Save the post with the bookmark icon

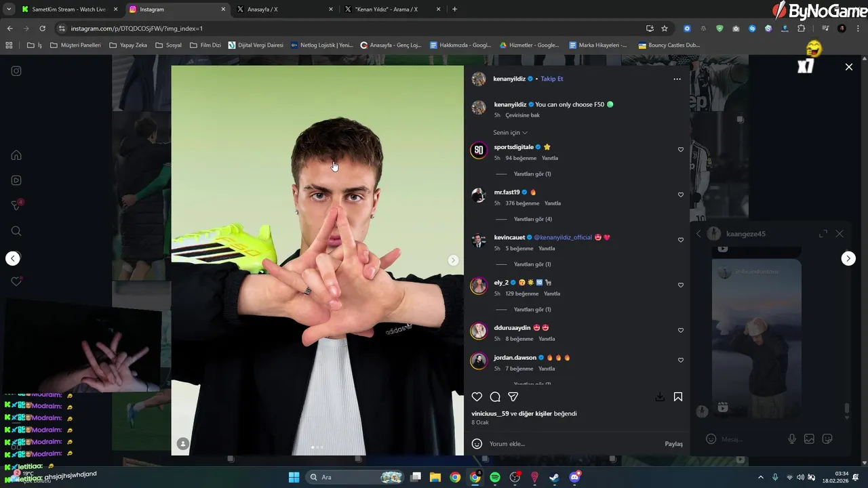pos(678,397)
